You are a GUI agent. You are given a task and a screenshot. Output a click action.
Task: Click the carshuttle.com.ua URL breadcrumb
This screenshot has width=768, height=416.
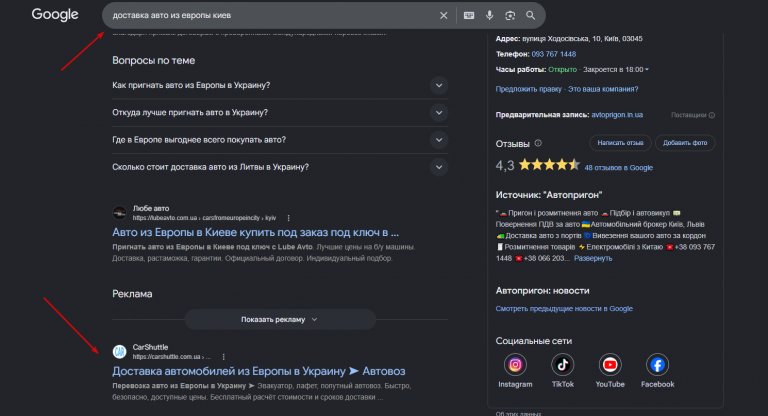171,357
